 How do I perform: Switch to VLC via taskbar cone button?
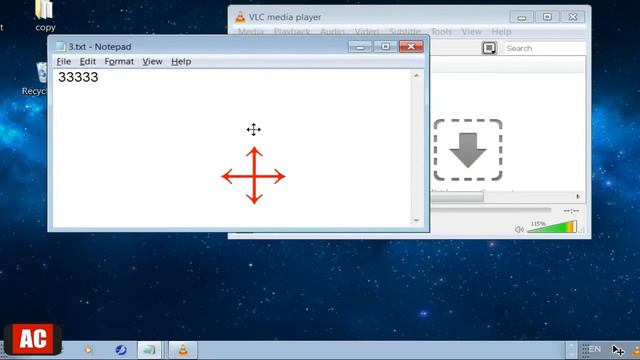pos(183,350)
